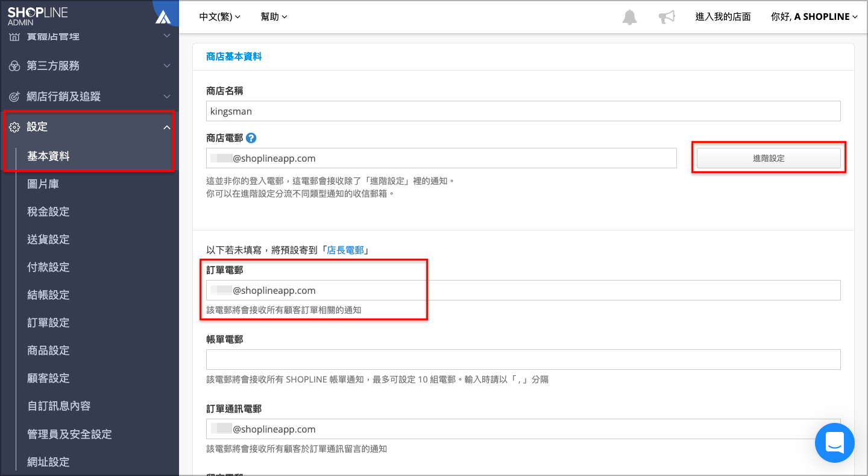Click the 進階設定 button
The width and height of the screenshot is (868, 476).
click(769, 158)
